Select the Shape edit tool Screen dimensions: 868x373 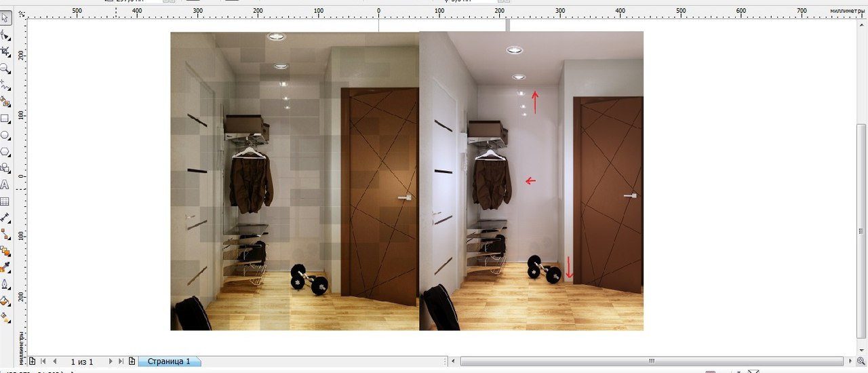pos(5,35)
